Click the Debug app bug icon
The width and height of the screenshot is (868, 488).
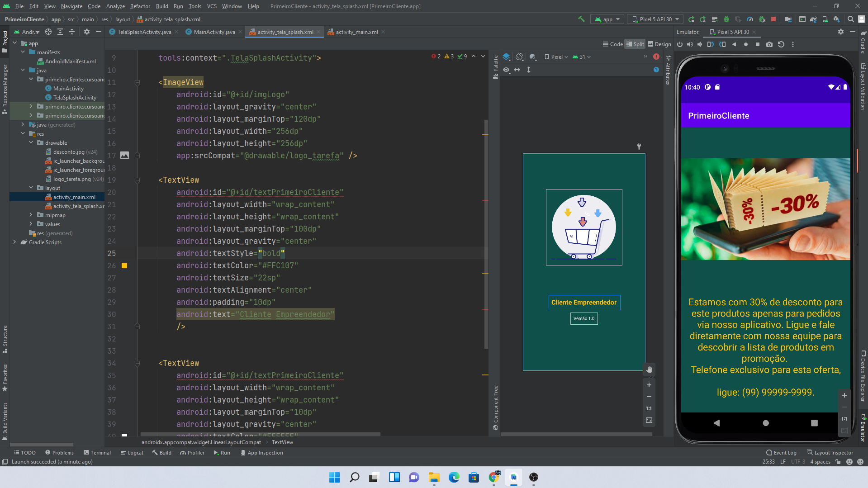(x=726, y=19)
